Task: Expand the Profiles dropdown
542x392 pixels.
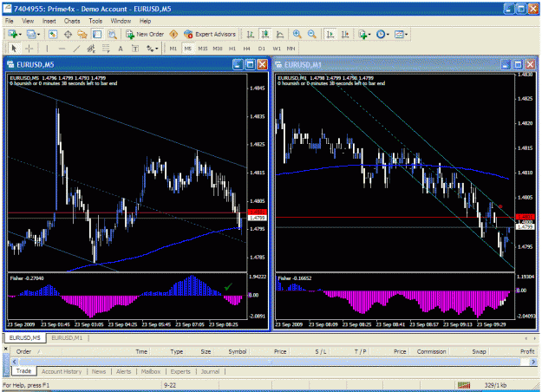Action: [x=38, y=35]
